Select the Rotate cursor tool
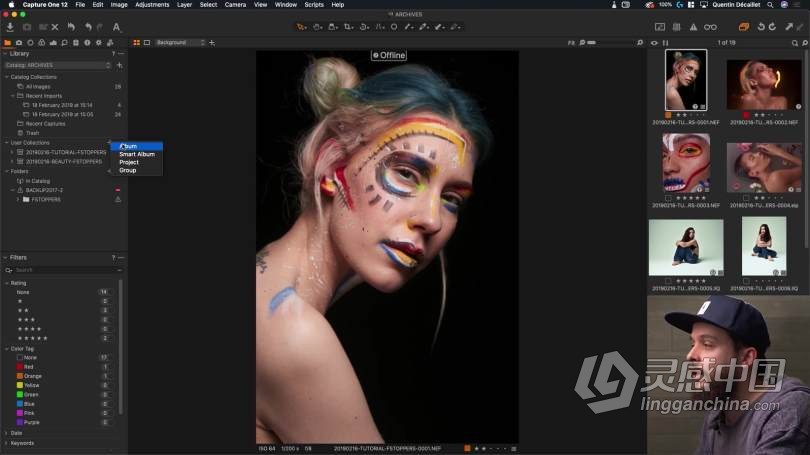This screenshot has height=455, width=810. click(364, 27)
